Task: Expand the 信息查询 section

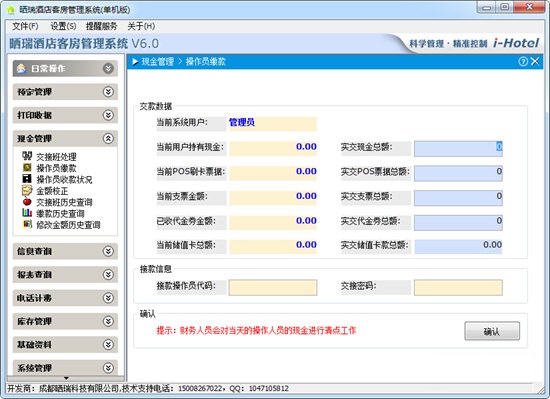Action: [108, 251]
